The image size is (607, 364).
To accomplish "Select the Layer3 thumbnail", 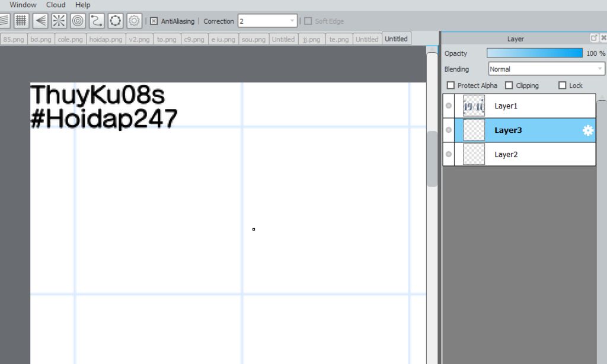I will [474, 130].
